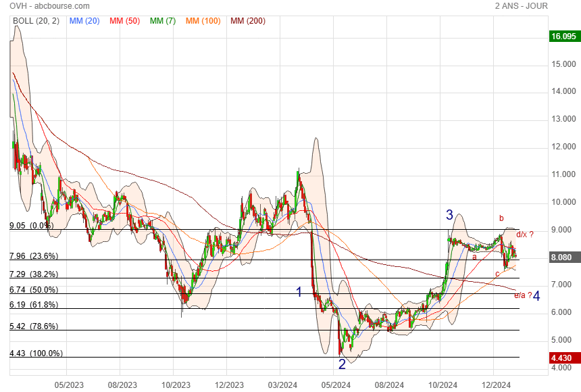The image size is (581, 392).
Task: Click the green 16.095 high price tag
Action: pyautogui.click(x=563, y=36)
